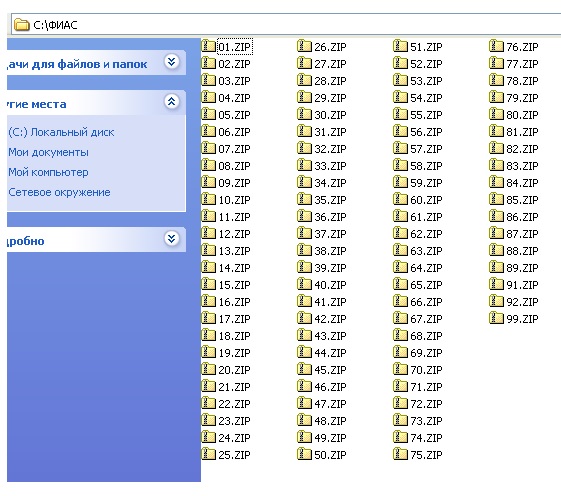Select the file name 74.ZIP

426,438
